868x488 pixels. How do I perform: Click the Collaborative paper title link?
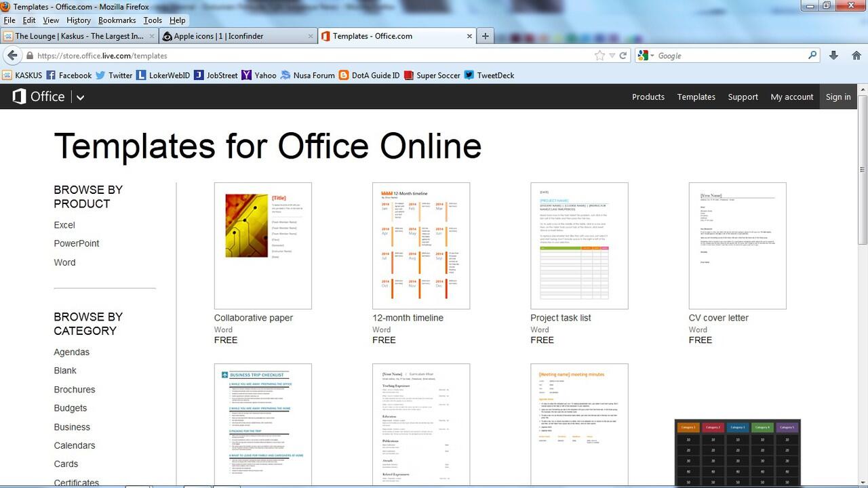click(x=254, y=318)
